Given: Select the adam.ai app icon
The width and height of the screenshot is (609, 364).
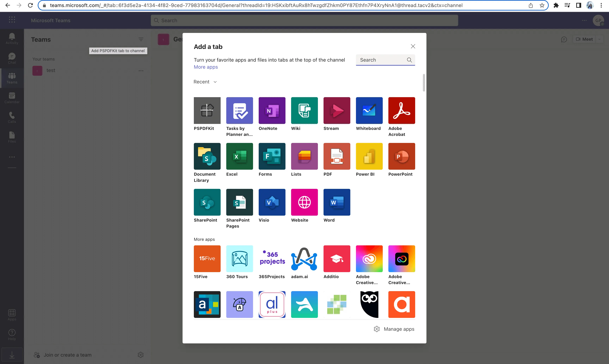Looking at the screenshot, I should coord(304,259).
